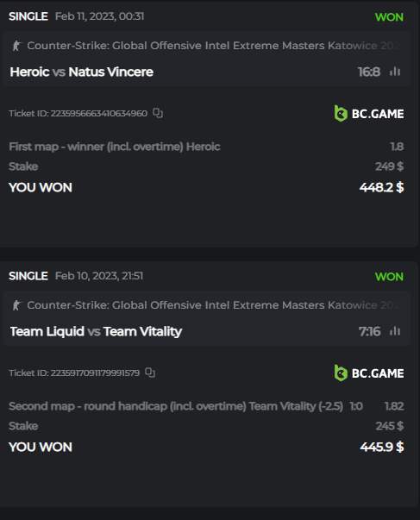Click the 16:8 match score
This screenshot has width=420, height=520.
click(x=369, y=72)
